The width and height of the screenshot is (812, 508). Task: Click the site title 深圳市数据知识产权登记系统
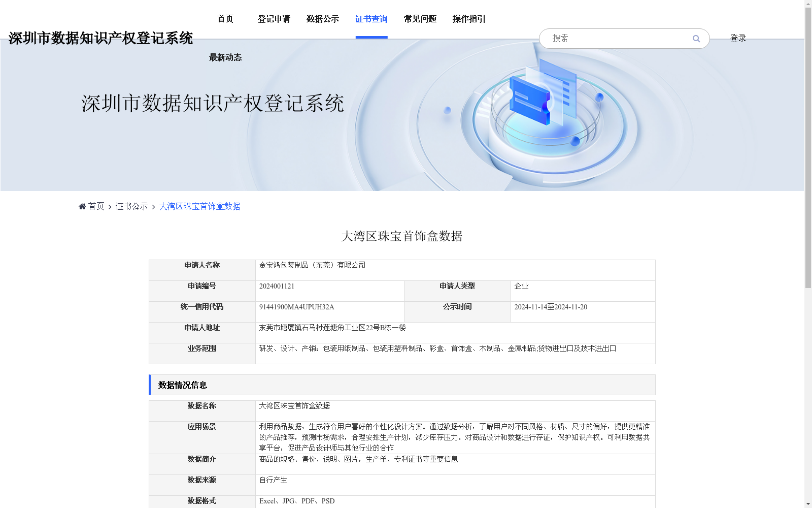100,38
